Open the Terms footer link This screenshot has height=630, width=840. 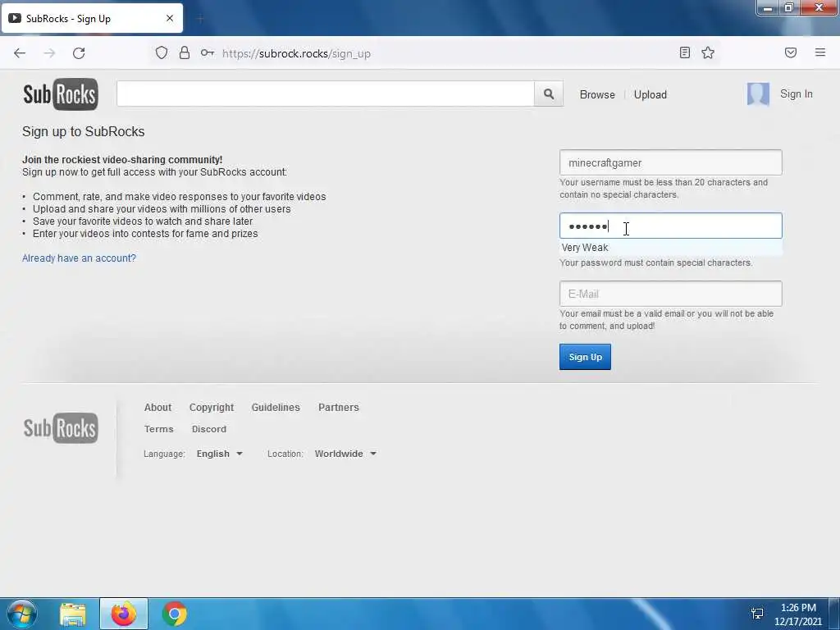(x=158, y=429)
